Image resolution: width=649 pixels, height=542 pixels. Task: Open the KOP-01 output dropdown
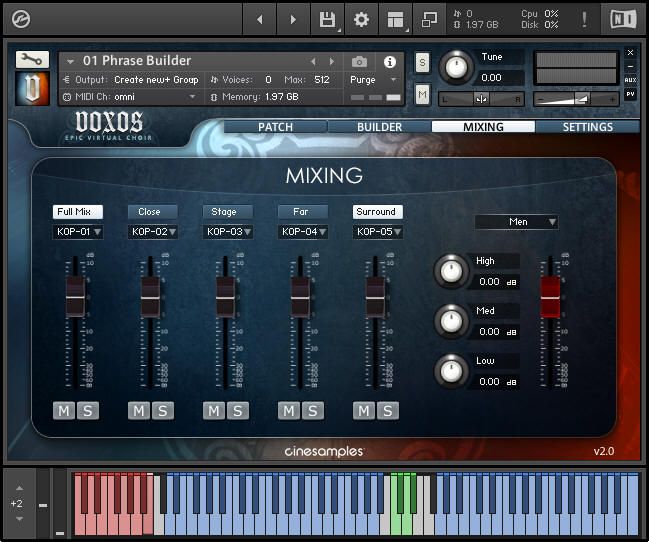click(x=78, y=232)
